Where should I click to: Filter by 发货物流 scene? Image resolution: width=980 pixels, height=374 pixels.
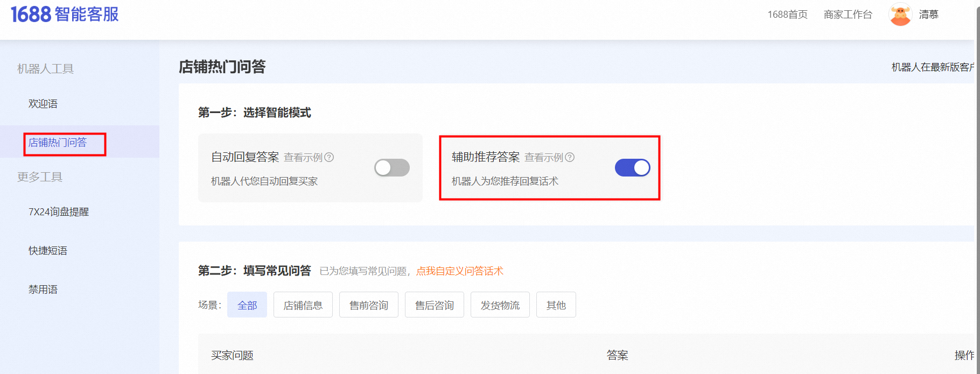click(x=500, y=305)
